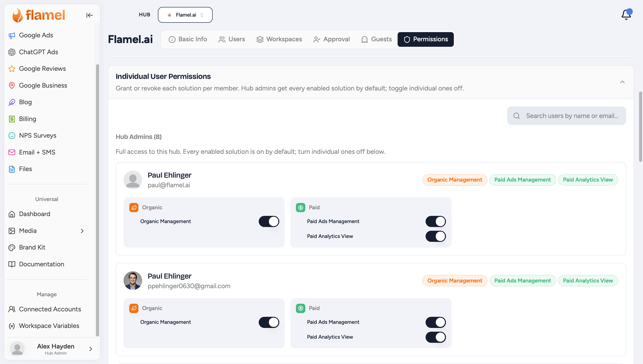Viewport: 643px width, 364px height.
Task: Toggle Paid Analytics View for ppehlinger0630@gmail.com
Action: coord(436,337)
